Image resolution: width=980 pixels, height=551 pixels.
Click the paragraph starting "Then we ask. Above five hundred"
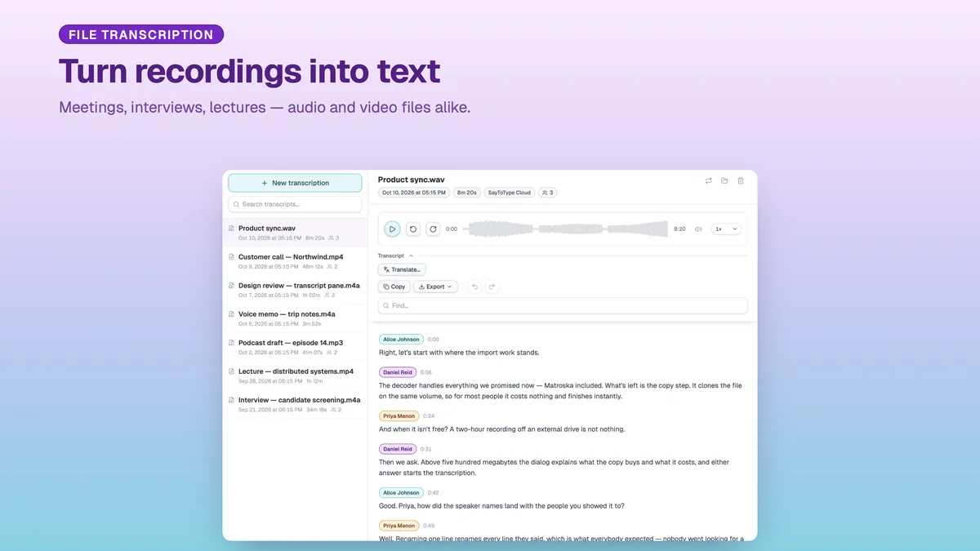(555, 468)
